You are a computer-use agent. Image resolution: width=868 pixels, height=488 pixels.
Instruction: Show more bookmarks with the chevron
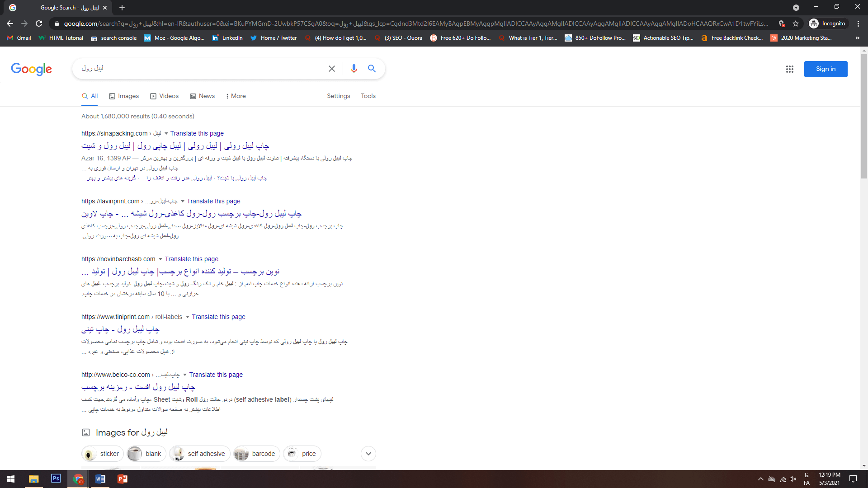pos(857,38)
